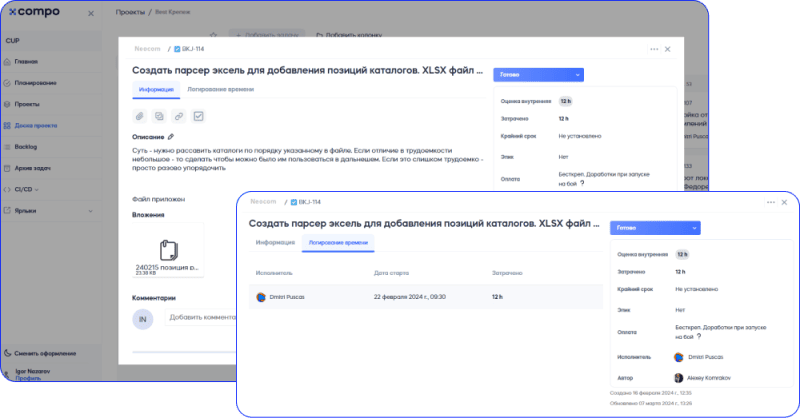Click Dmitri Puscas assignee name in the front side panel
The image size is (800, 418).
tap(706, 357)
